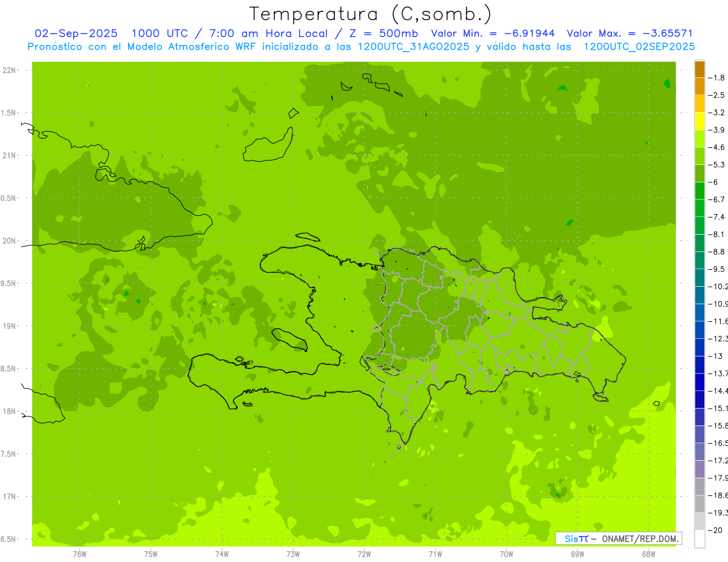Click the "73W" longitude label
Viewport: 728px width, 562px height.
coord(293,554)
